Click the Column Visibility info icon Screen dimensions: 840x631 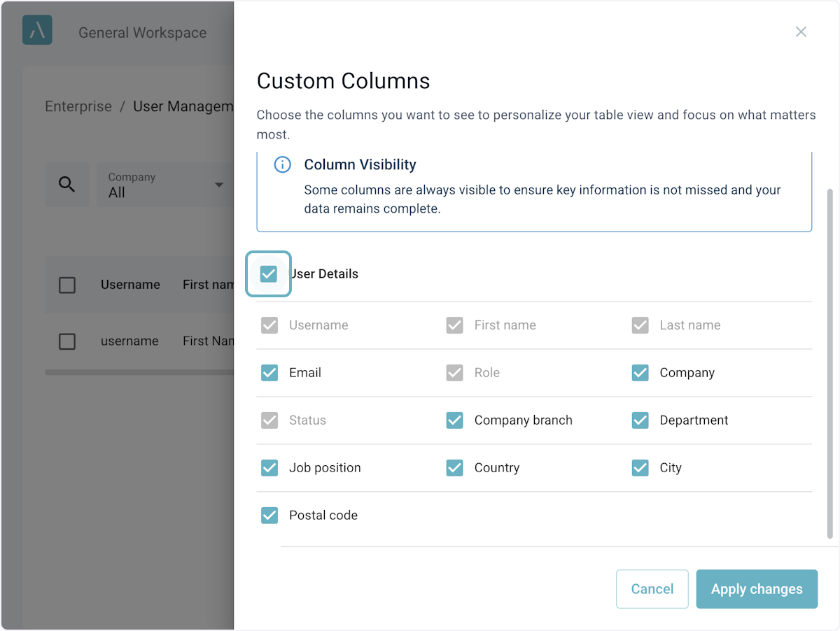pyautogui.click(x=282, y=165)
